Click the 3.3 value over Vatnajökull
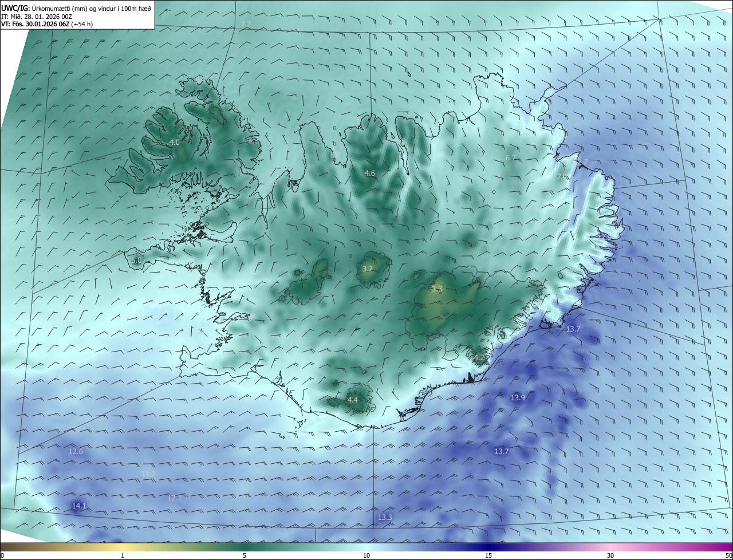Image resolution: width=733 pixels, height=560 pixels. click(x=437, y=289)
